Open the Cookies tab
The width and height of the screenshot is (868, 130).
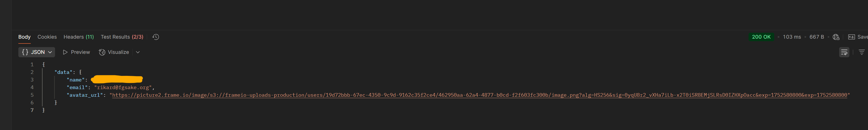coord(47,37)
